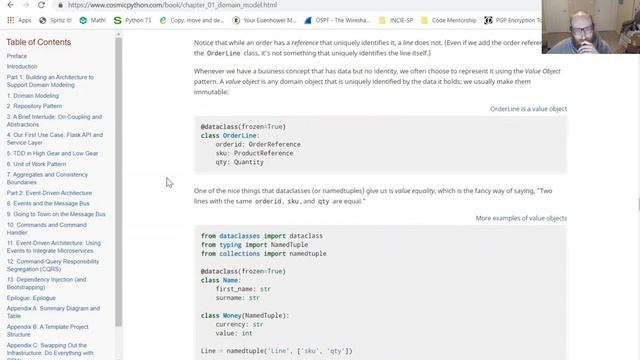This screenshot has height=360, width=640.
Task: Click 'from dataclasses import dataclass' line
Action: click(x=262, y=236)
